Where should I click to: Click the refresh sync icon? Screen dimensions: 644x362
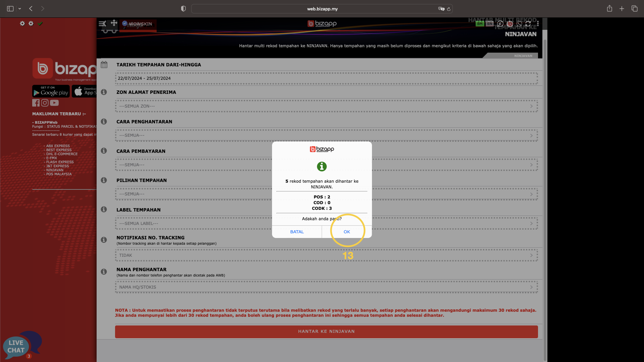click(x=528, y=23)
